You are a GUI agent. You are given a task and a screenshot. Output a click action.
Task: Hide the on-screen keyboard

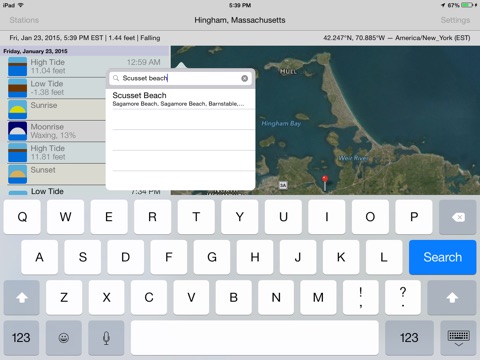pos(458,338)
